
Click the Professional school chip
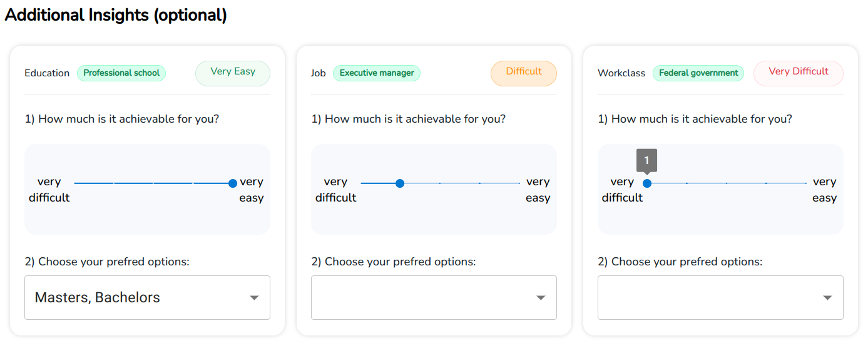tap(121, 73)
